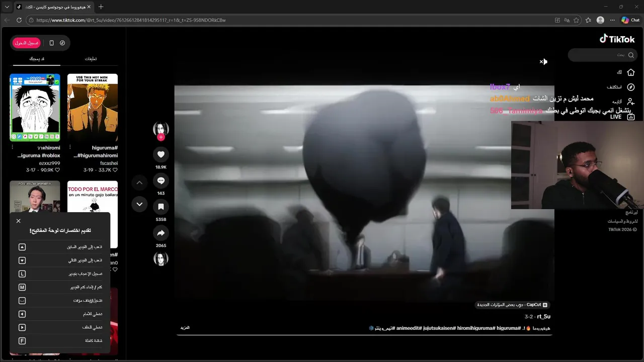The width and height of the screenshot is (644, 362).
Task: Click the search magnifier icon
Action: click(631, 55)
